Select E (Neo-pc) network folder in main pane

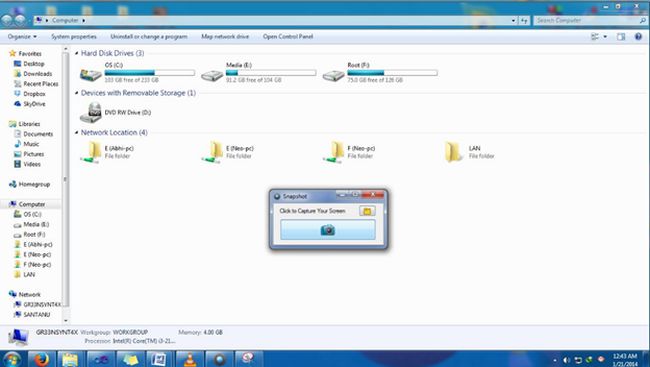click(228, 152)
